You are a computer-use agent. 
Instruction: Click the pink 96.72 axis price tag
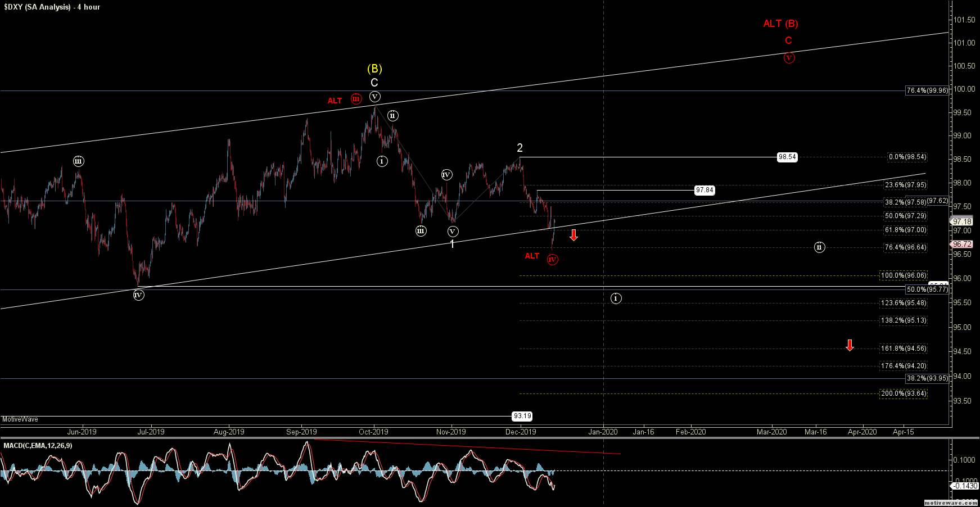point(963,244)
